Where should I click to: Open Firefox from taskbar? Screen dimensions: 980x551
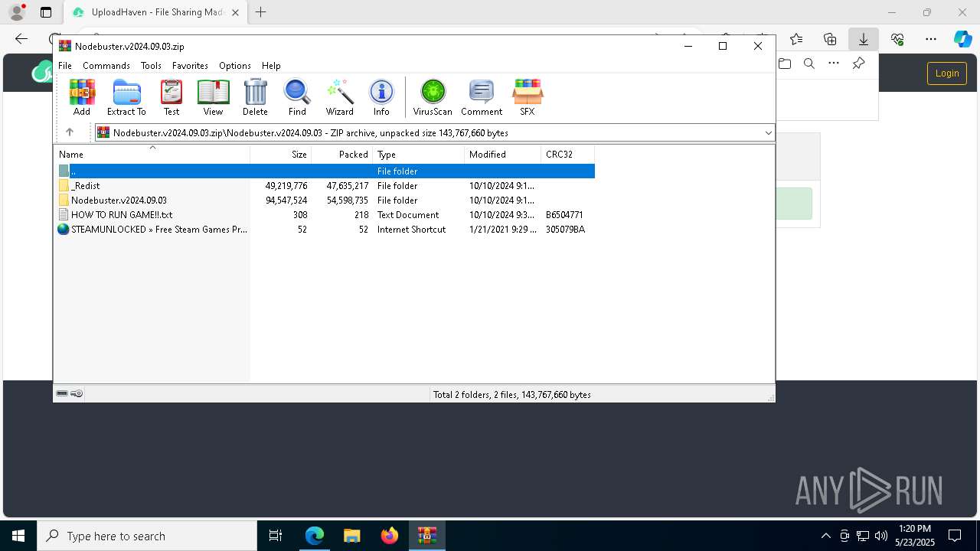pos(390,536)
